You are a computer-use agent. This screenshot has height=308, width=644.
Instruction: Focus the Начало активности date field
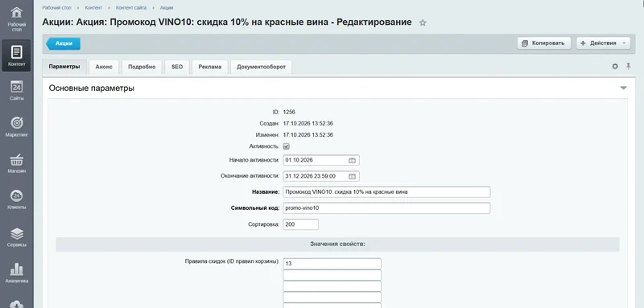pos(321,160)
